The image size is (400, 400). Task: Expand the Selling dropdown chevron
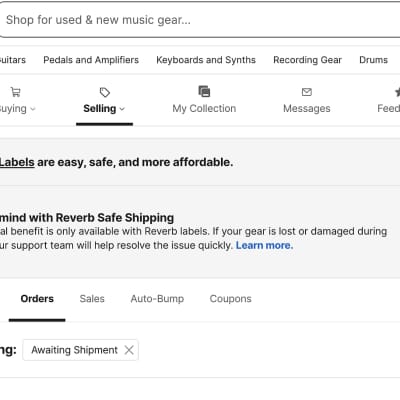(x=122, y=109)
